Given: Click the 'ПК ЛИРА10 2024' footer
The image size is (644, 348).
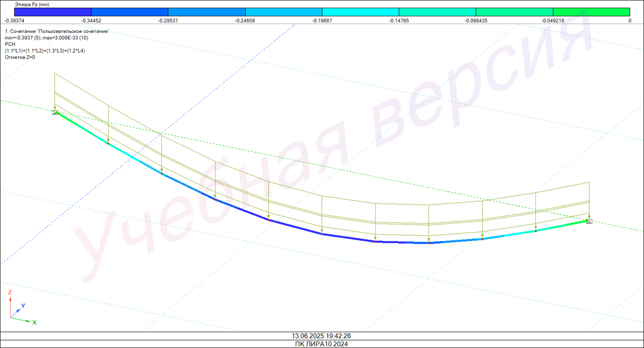Looking at the screenshot, I should pyautogui.click(x=321, y=344).
